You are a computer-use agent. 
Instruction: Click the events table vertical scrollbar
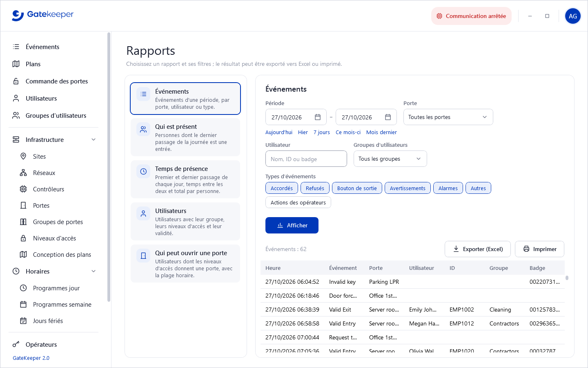point(567,278)
